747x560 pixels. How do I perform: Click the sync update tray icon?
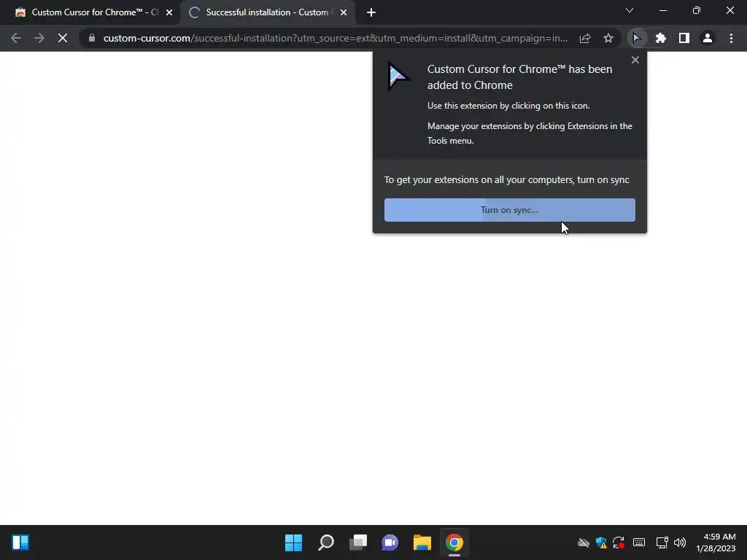click(619, 542)
